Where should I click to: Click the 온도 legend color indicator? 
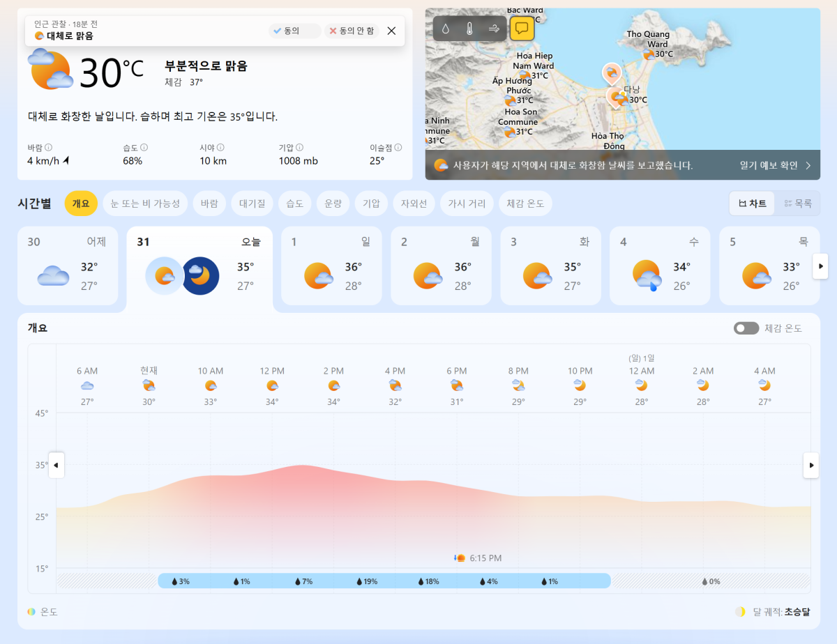coord(31,612)
